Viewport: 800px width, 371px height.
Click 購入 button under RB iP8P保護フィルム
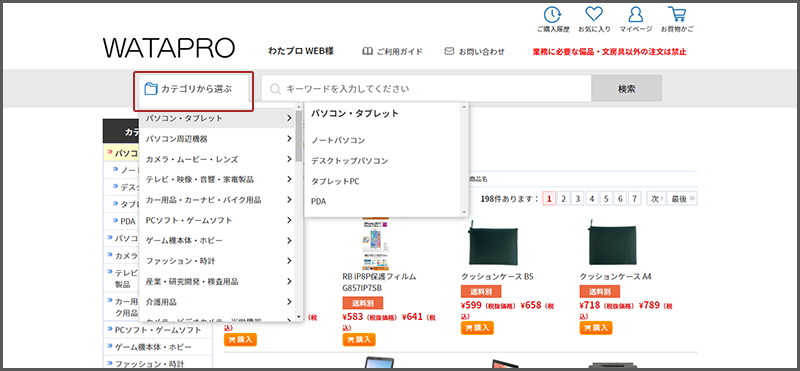359,339
